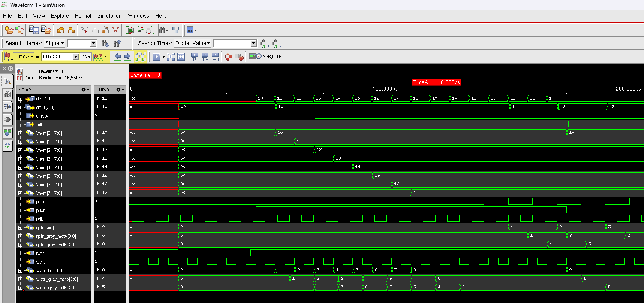This screenshot has width=644, height=303.
Task: Click the binoculars find icon in main toolbar
Action: click(x=163, y=30)
